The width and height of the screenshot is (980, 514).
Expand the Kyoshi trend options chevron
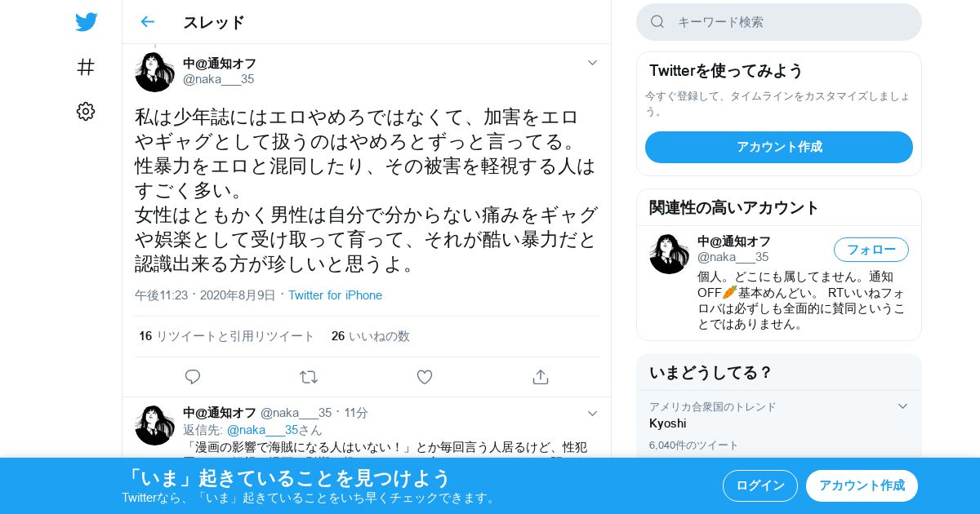pos(902,406)
